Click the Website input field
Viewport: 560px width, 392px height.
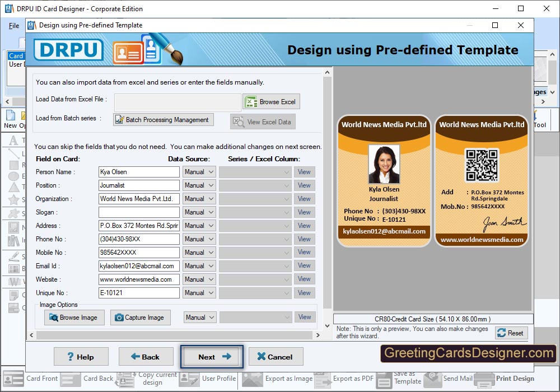139,279
